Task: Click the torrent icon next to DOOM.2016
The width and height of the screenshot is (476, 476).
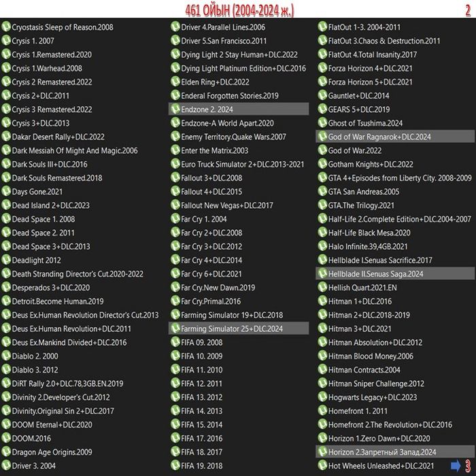Action: pos(6,438)
